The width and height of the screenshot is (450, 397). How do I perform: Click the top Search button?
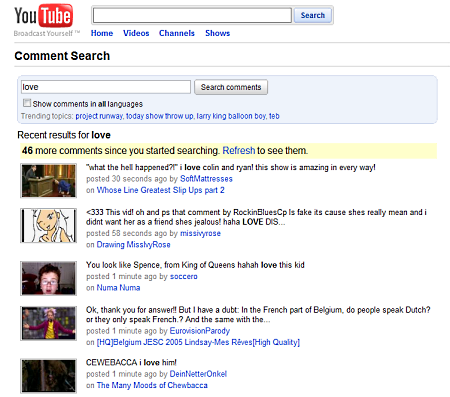tap(313, 15)
